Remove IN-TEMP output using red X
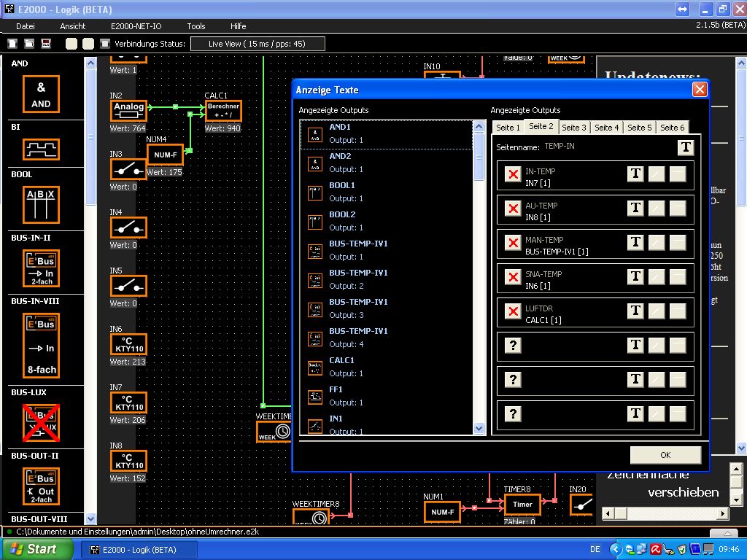747x560 pixels. point(513,174)
